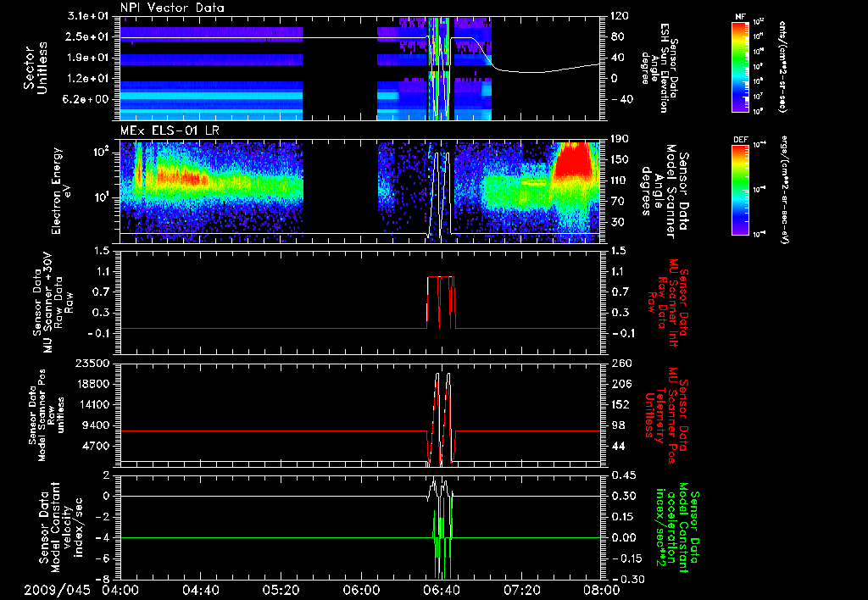Click the red 'MU Scanner Pos Telemetry' label
The height and width of the screenshot is (600, 868).
coord(665,414)
